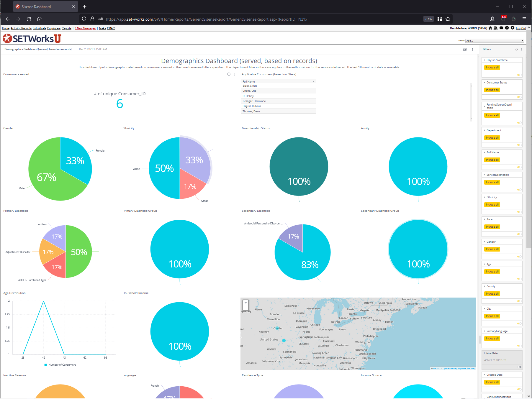The image size is (532, 399).
Task: Open the Activity Records menu
Action: pos(21,28)
